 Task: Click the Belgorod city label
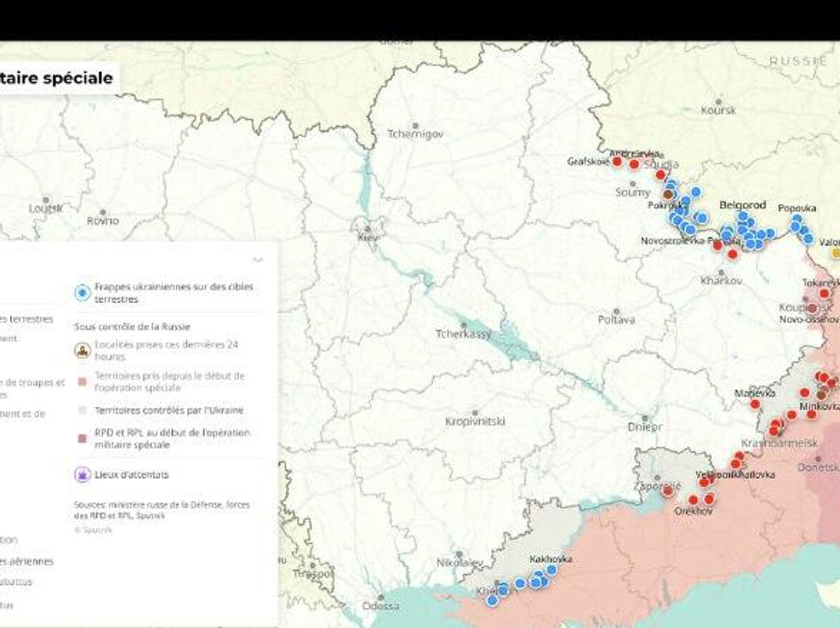point(742,205)
